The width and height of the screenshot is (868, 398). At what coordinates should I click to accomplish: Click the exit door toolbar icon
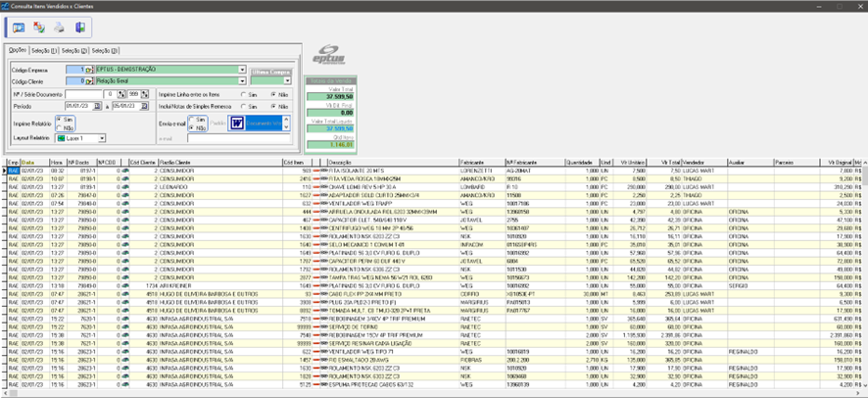click(80, 26)
